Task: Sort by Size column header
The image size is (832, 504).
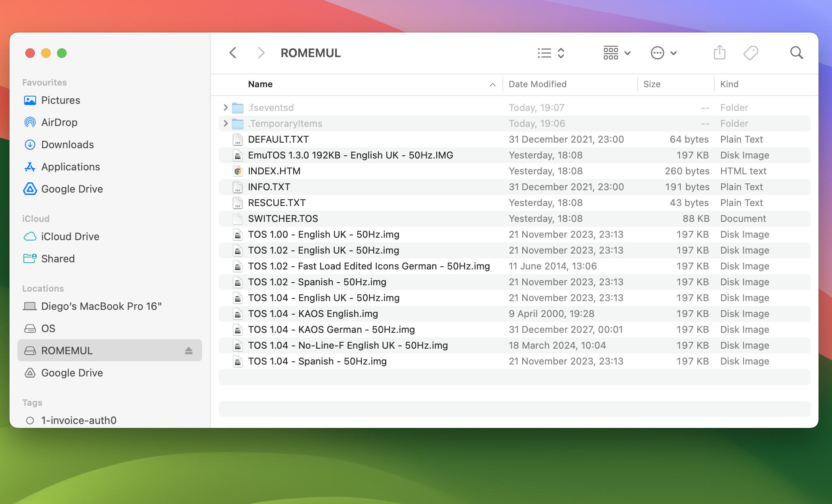Action: (x=652, y=84)
